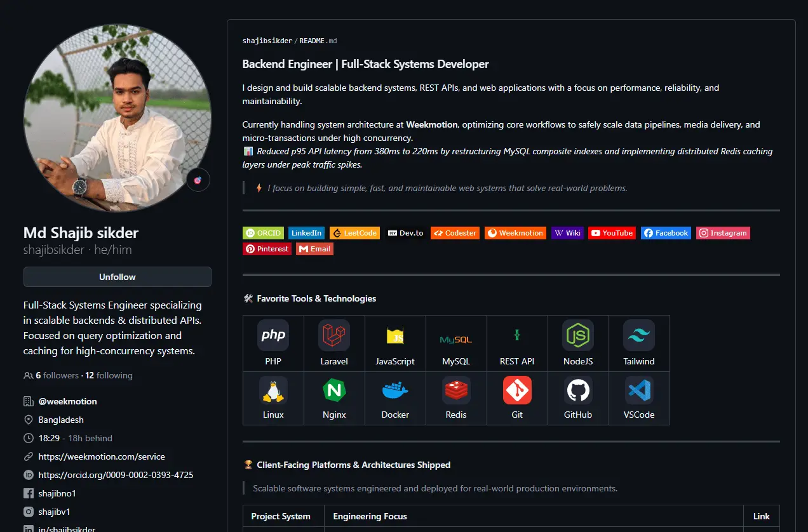Image resolution: width=808 pixels, height=532 pixels.
Task: Open the Instagram badge
Action: pos(723,233)
